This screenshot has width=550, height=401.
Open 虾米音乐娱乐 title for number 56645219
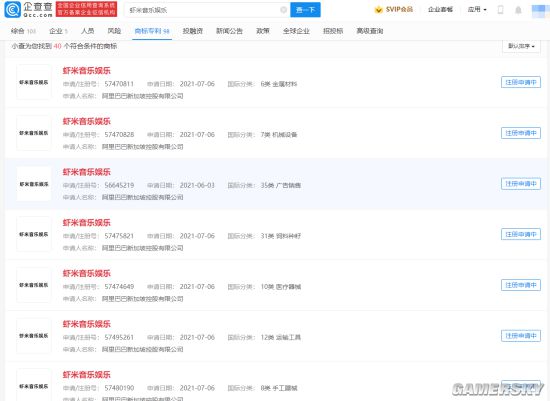click(x=87, y=172)
